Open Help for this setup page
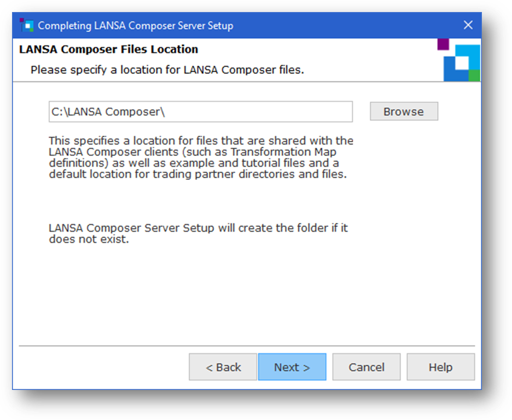 click(440, 367)
